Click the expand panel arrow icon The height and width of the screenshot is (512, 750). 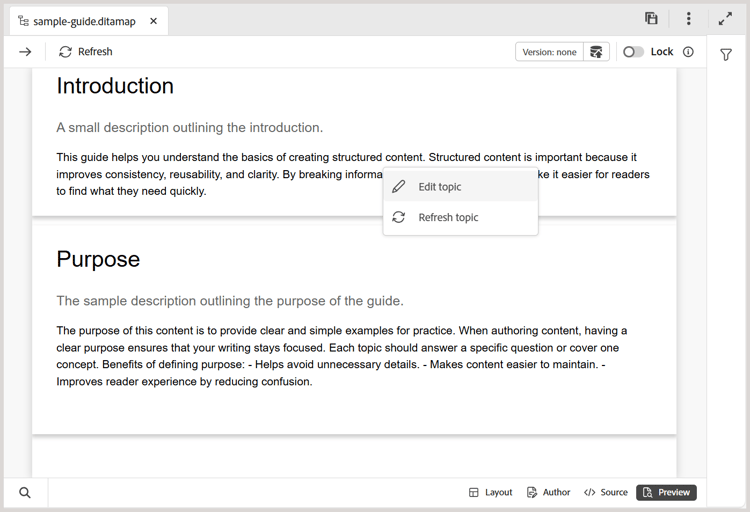[x=25, y=52]
